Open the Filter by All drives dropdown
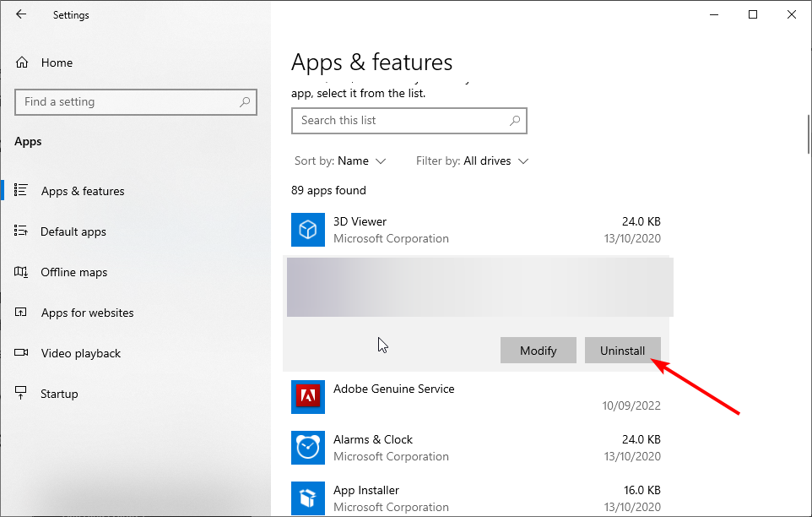 coord(473,161)
